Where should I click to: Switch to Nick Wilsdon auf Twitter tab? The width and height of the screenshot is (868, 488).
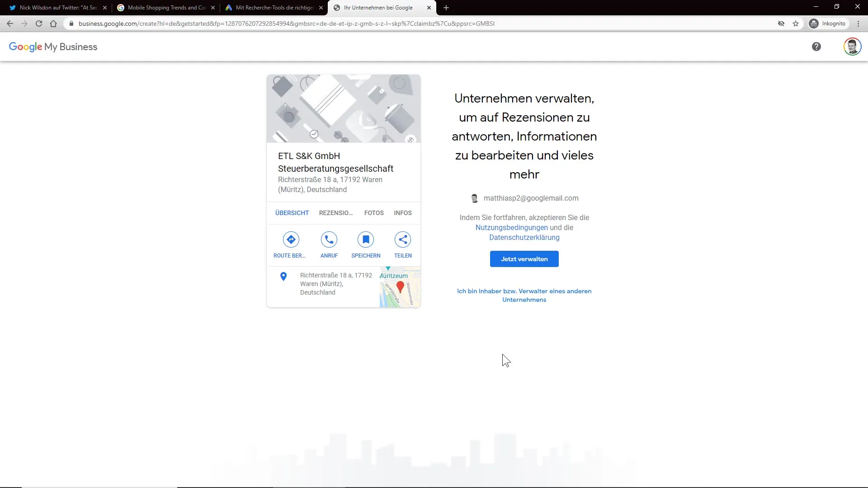(x=58, y=8)
